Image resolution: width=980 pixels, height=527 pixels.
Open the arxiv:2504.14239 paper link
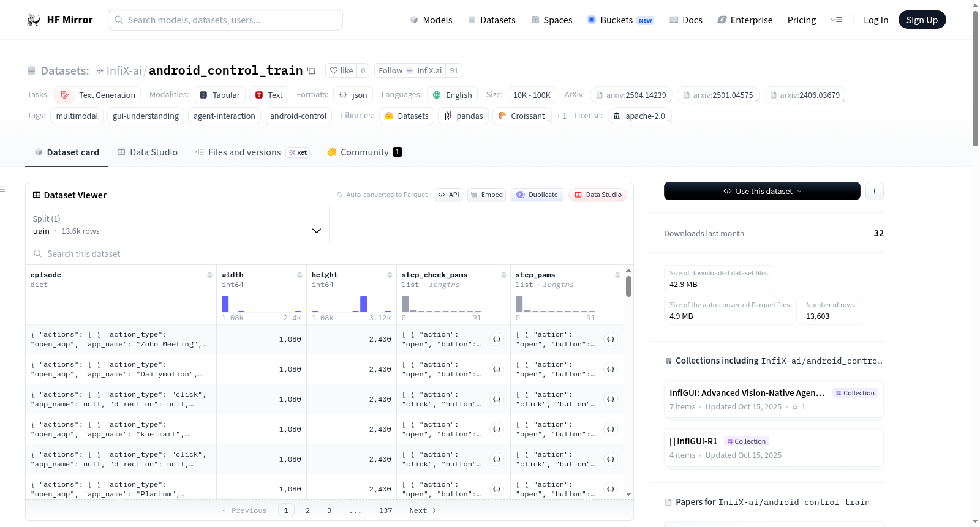tap(631, 95)
